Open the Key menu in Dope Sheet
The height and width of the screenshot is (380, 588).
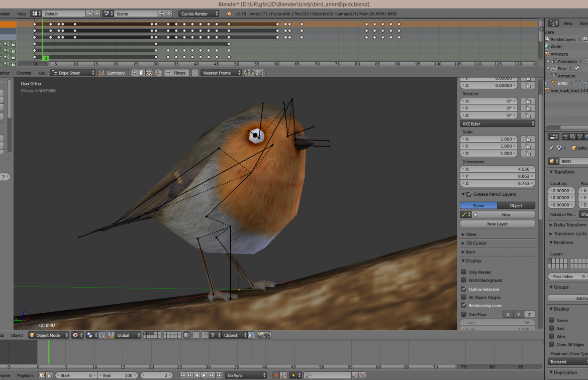42,73
